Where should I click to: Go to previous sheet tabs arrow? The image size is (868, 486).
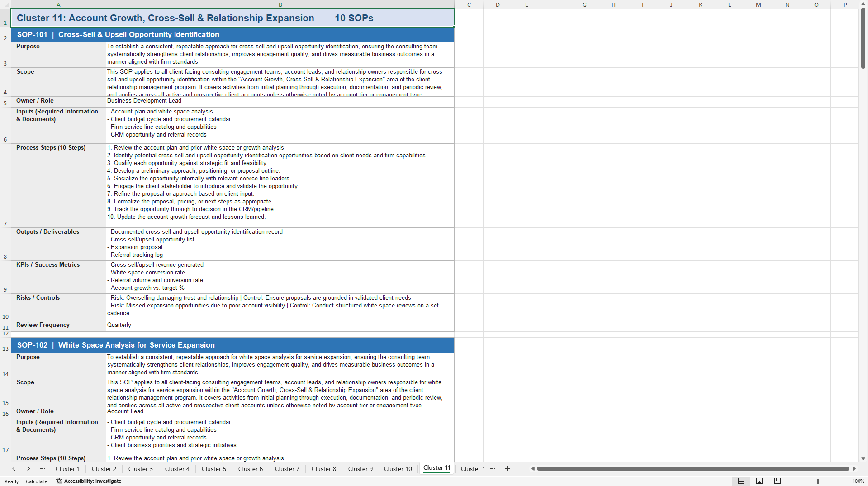(x=14, y=469)
